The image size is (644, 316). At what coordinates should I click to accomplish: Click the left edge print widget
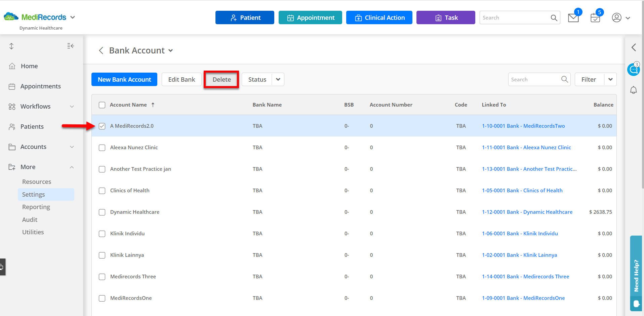point(2,267)
